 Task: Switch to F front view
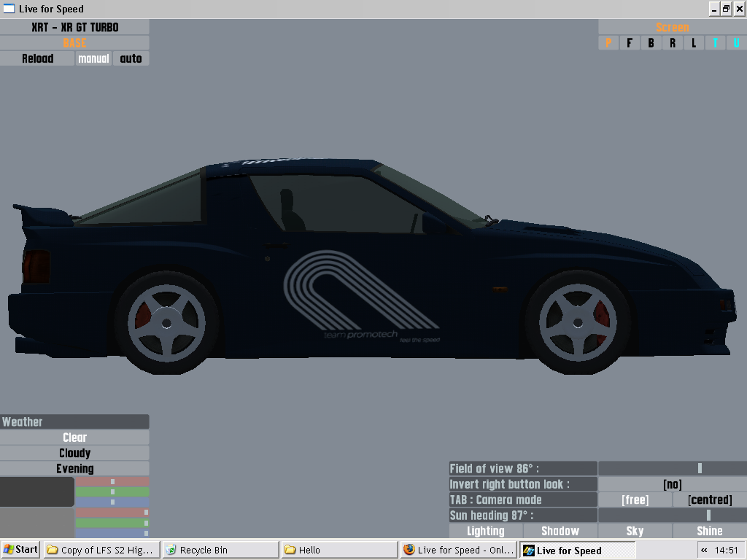click(630, 43)
